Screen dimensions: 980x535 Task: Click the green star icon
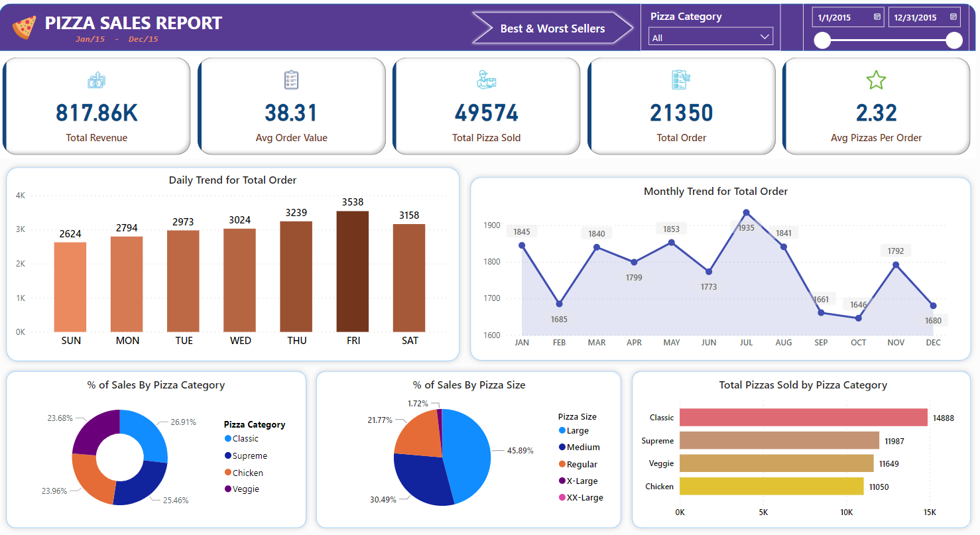(876, 80)
